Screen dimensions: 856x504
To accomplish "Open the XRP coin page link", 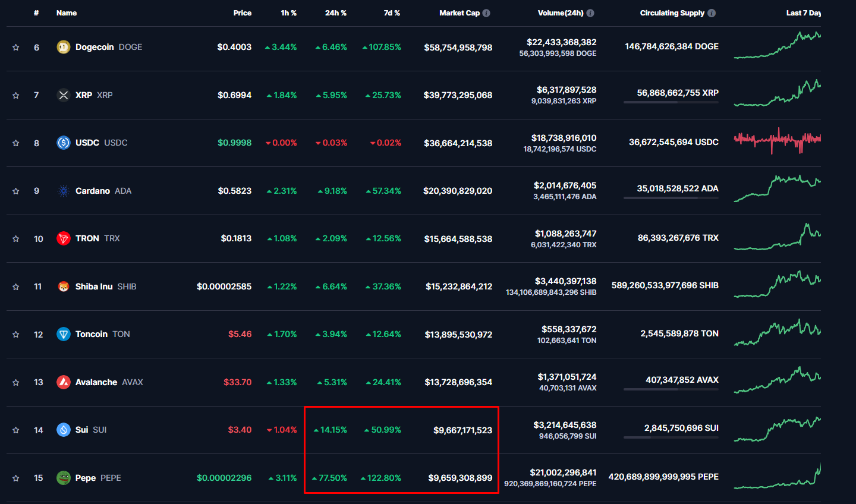I will coord(94,95).
